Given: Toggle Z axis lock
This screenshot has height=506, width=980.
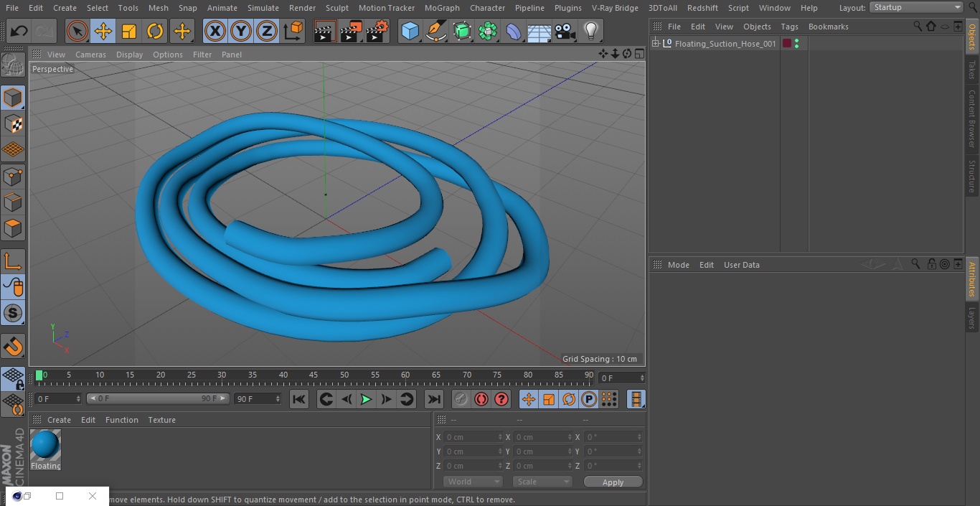Looking at the screenshot, I should [267, 32].
